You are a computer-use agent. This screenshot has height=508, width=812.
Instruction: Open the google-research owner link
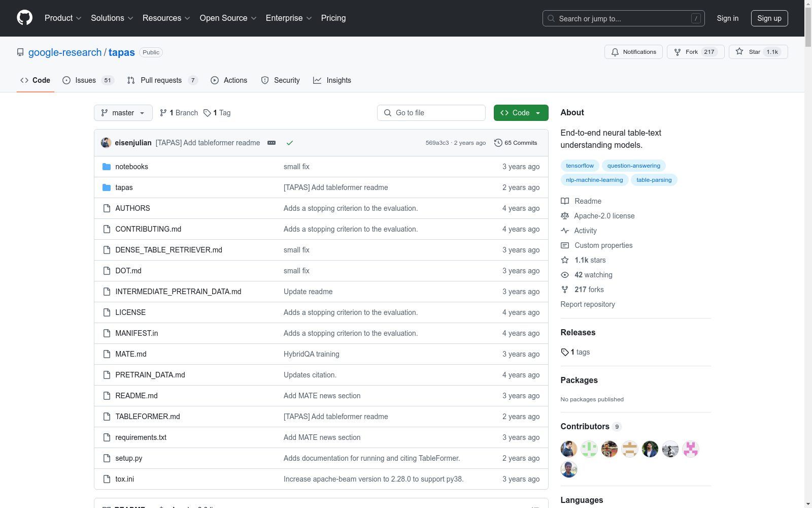coord(65,52)
